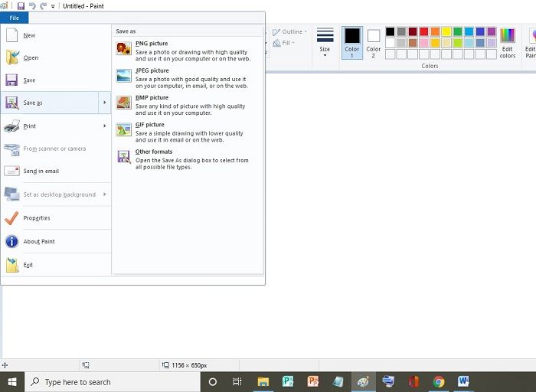536x392 pixels.
Task: Click the PNG picture flower icon
Action: [x=123, y=48]
